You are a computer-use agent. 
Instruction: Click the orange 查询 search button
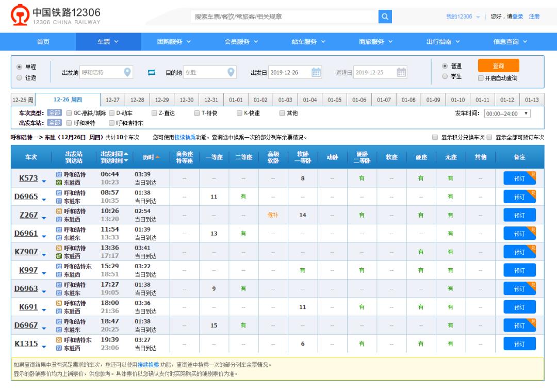click(499, 66)
